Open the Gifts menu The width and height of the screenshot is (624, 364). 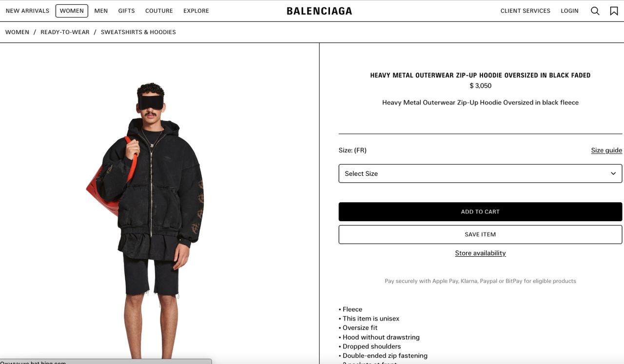click(126, 11)
